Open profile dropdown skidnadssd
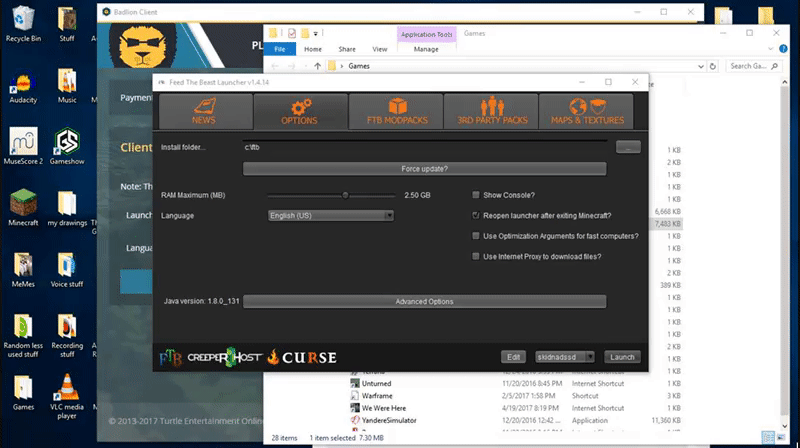This screenshot has width=800, height=448. point(565,357)
